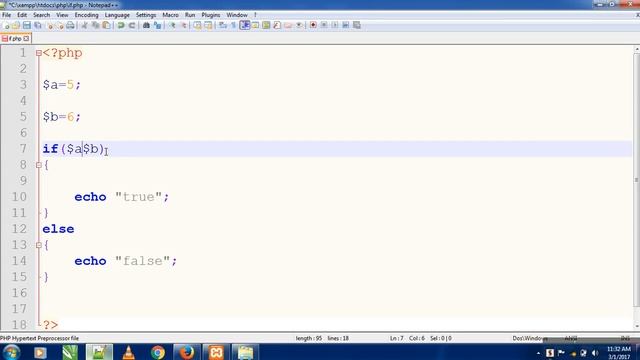Open the Edit menu
The height and width of the screenshot is (360, 640).
pyautogui.click(x=22, y=15)
